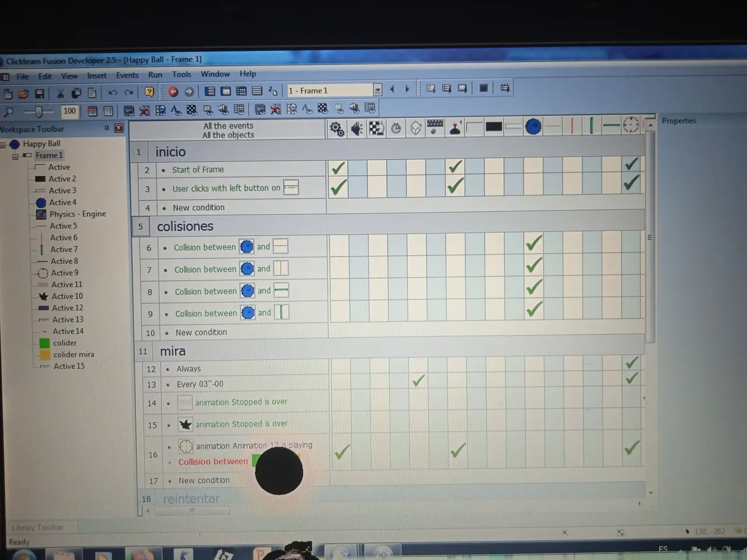The height and width of the screenshot is (560, 747).
Task: Collapse the Frame 1 tree node
Action: click(15, 156)
